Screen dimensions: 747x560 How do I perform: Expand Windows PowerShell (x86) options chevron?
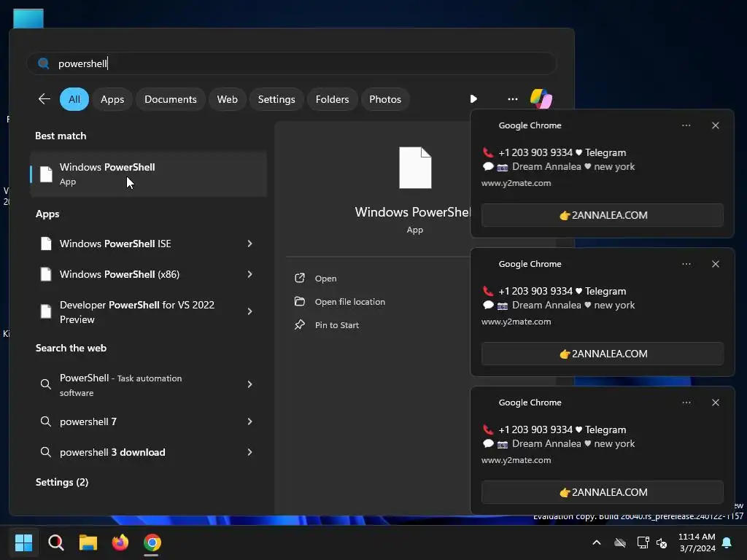tap(249, 274)
